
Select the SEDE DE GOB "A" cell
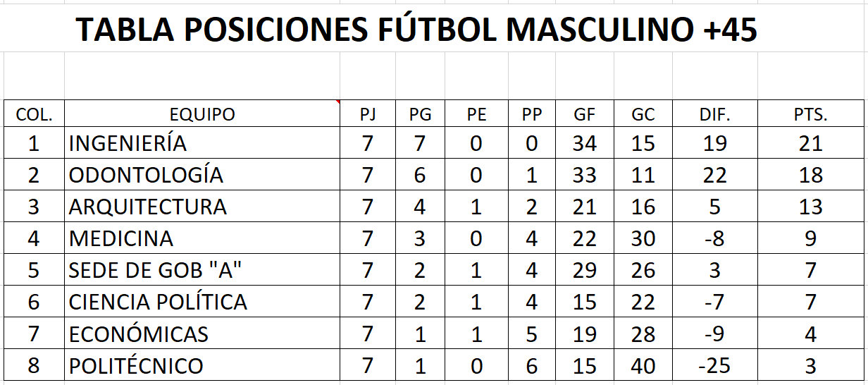click(x=202, y=270)
